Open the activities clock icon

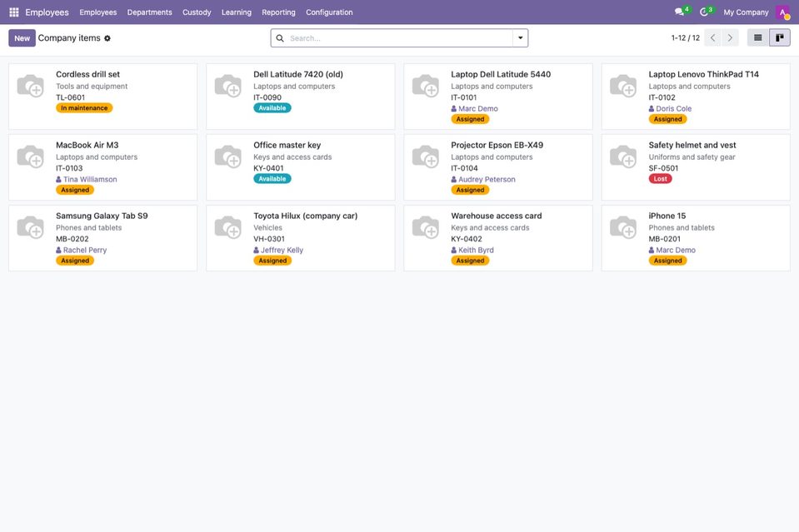pos(704,12)
